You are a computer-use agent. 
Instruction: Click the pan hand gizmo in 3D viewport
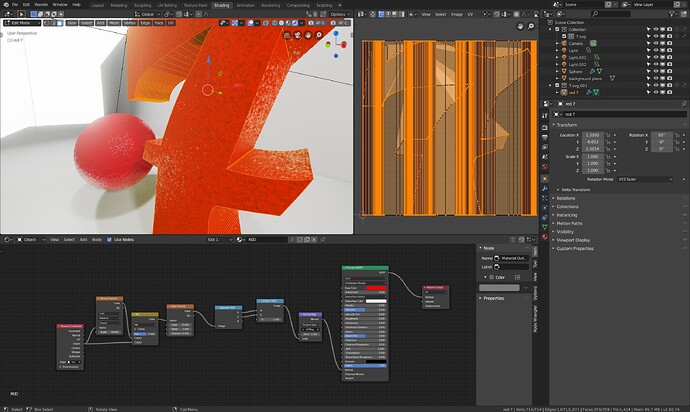pyautogui.click(x=308, y=35)
